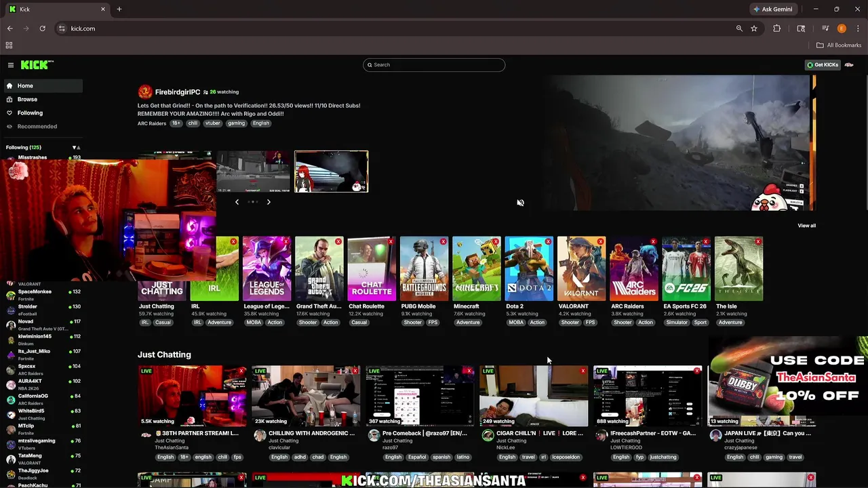Dismiss The Isle category
The width and height of the screenshot is (868, 488).
pyautogui.click(x=758, y=241)
